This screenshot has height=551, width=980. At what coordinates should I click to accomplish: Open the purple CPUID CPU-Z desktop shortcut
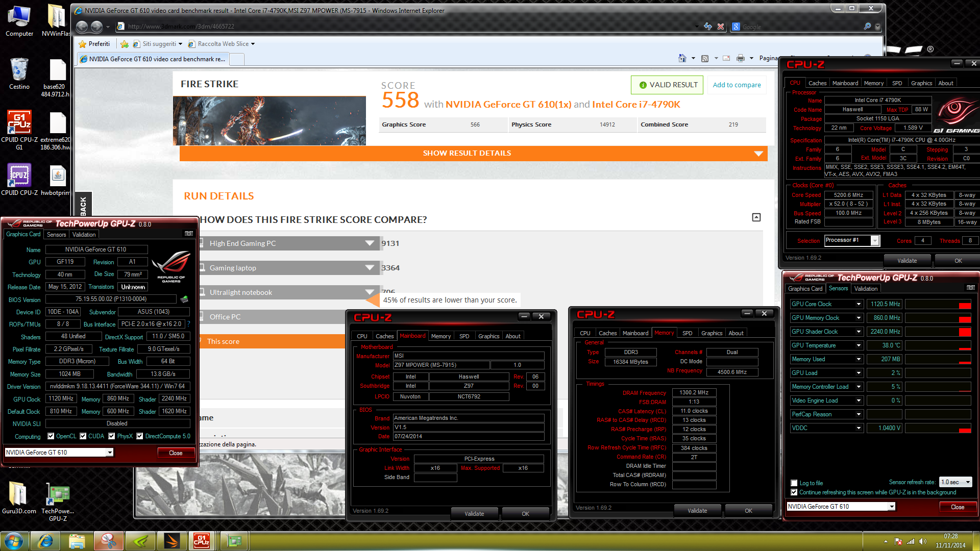click(x=19, y=180)
